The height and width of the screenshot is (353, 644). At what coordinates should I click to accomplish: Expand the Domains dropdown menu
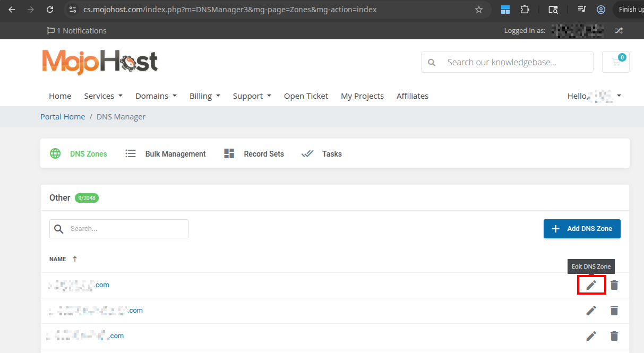tap(156, 96)
